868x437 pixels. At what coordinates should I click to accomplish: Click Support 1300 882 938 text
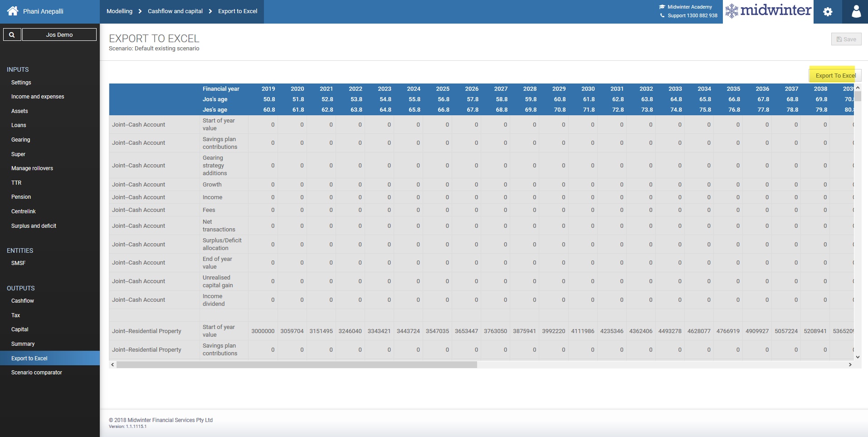[692, 15]
